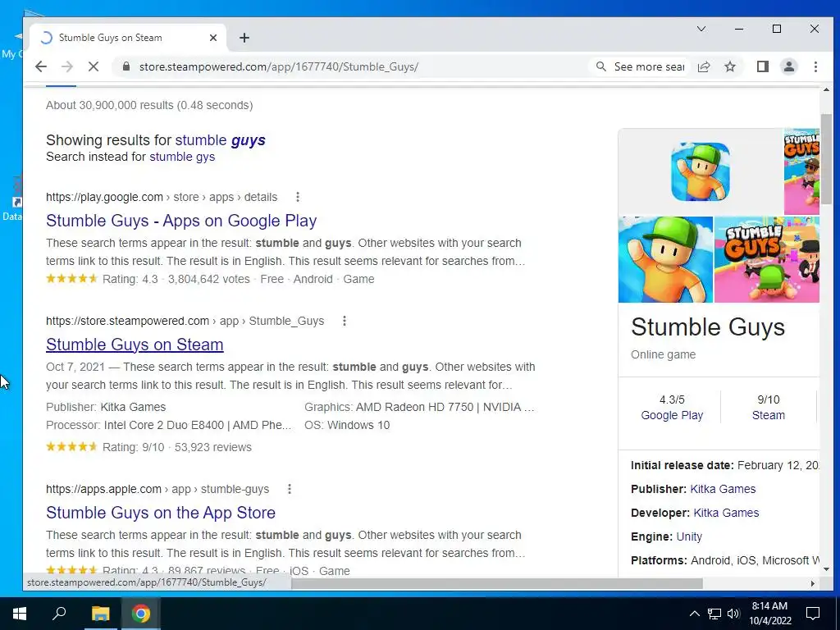Go back to the previous page
The image size is (840, 630).
tap(41, 66)
